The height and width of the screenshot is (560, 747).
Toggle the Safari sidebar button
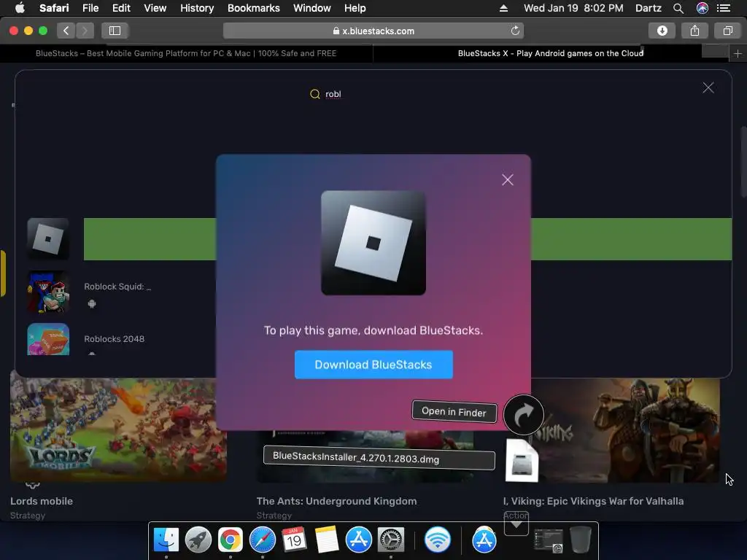pyautogui.click(x=115, y=31)
